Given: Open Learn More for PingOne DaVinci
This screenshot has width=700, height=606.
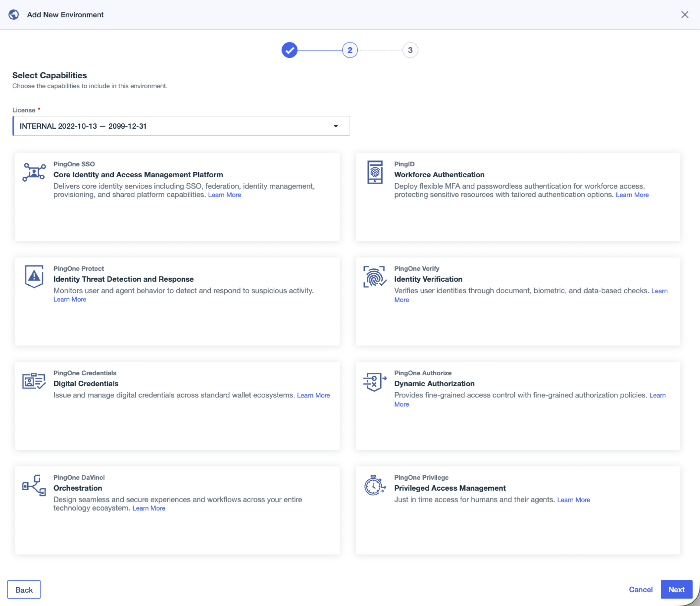Looking at the screenshot, I should (x=149, y=508).
